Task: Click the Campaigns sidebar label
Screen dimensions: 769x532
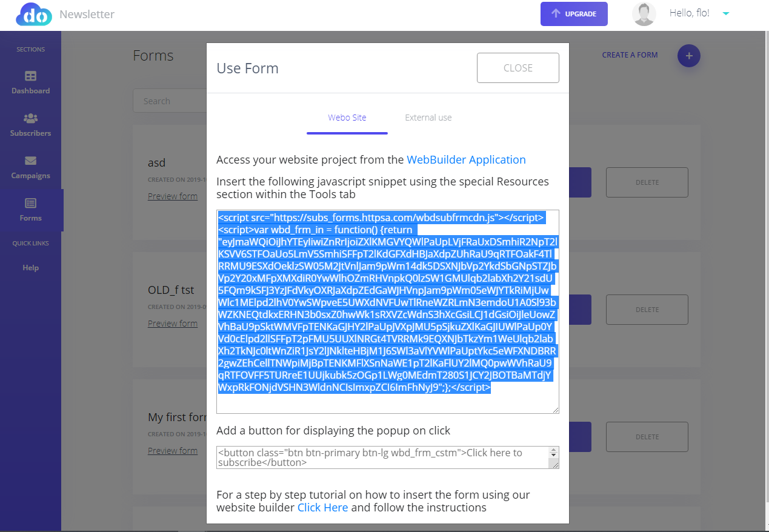Action: tap(30, 176)
